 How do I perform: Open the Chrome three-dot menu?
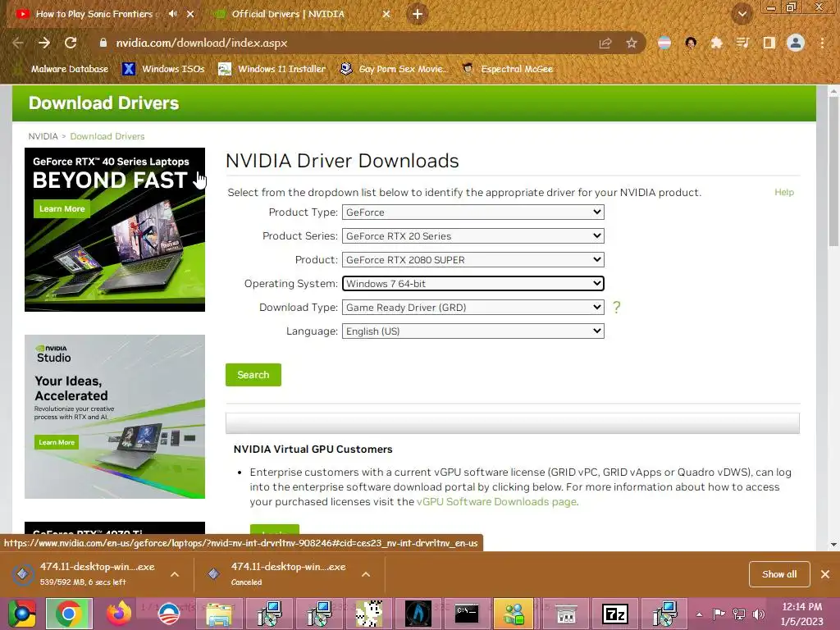click(822, 43)
